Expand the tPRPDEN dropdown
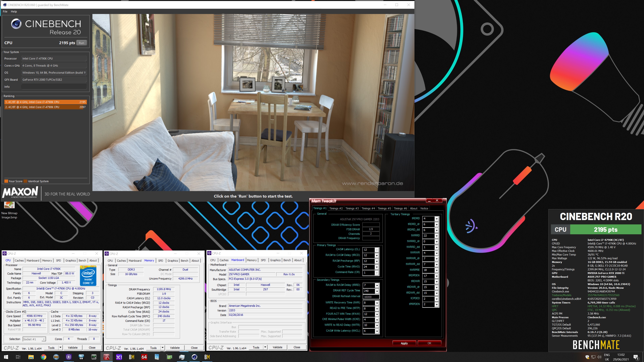Viewport: 644px width, 362px height. click(437, 305)
